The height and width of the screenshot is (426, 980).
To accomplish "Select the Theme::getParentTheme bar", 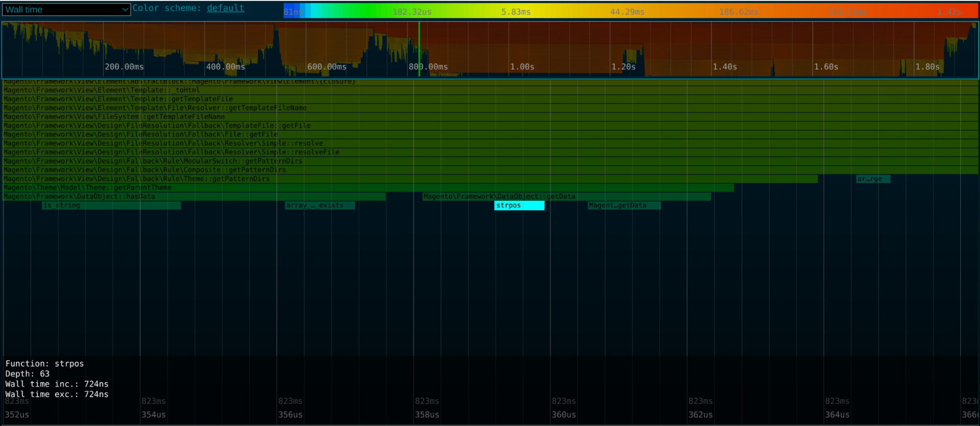I will pyautogui.click(x=368, y=187).
